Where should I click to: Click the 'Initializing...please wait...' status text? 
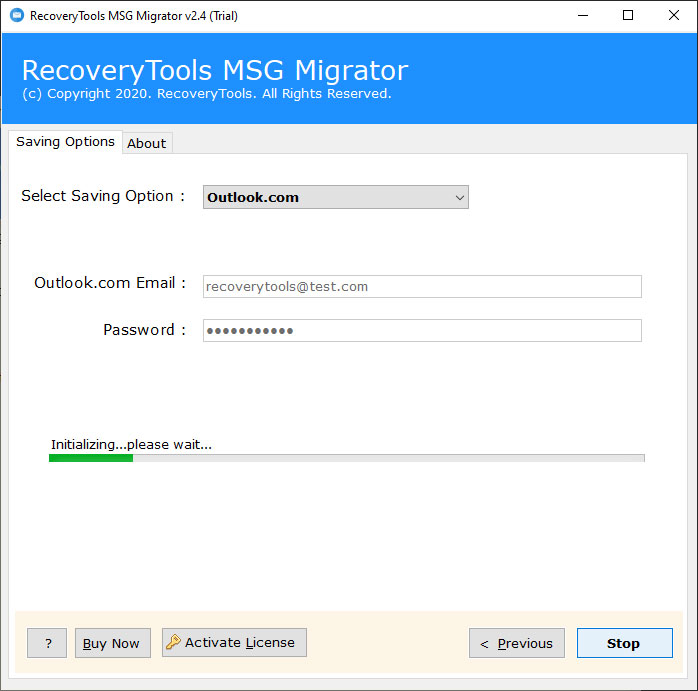point(131,444)
